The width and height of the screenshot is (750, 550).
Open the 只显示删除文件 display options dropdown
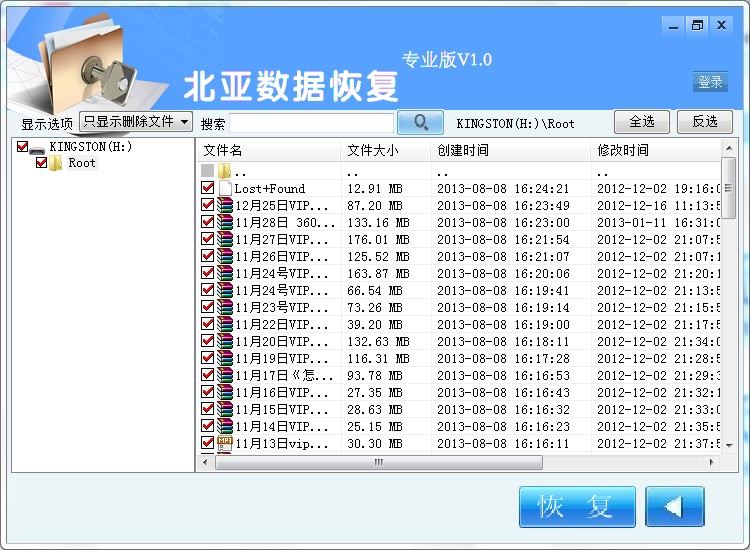(x=136, y=122)
